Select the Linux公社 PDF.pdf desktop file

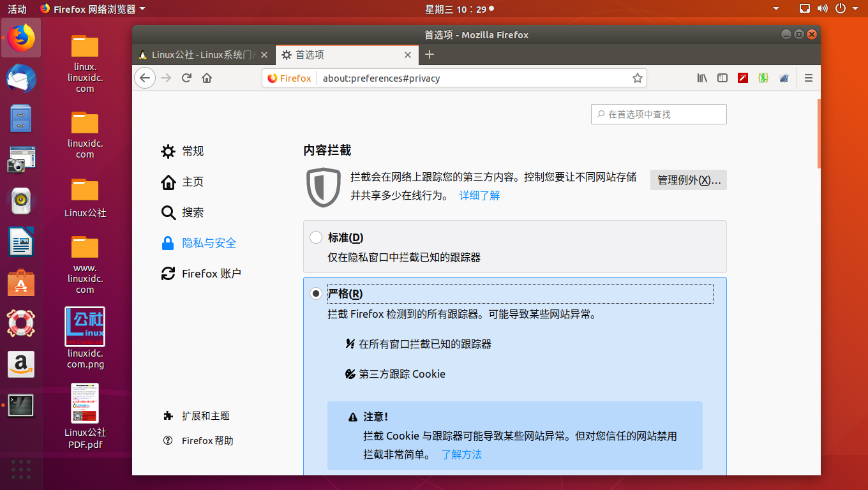pos(85,416)
